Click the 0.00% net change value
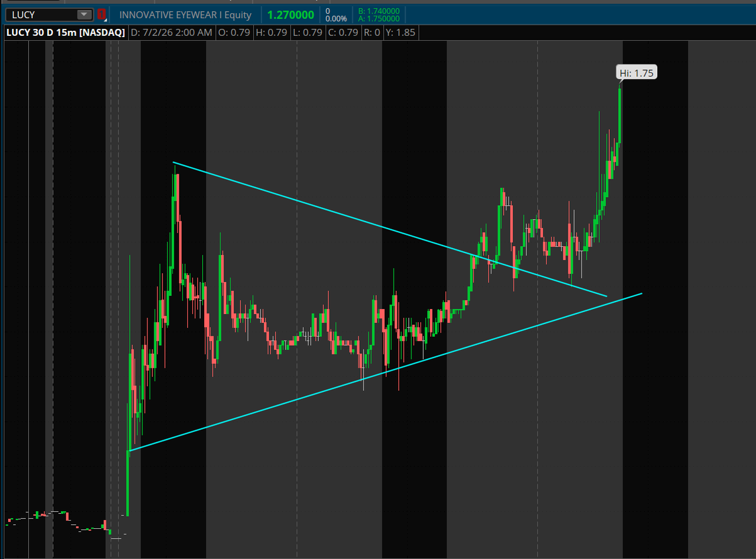 [x=336, y=18]
